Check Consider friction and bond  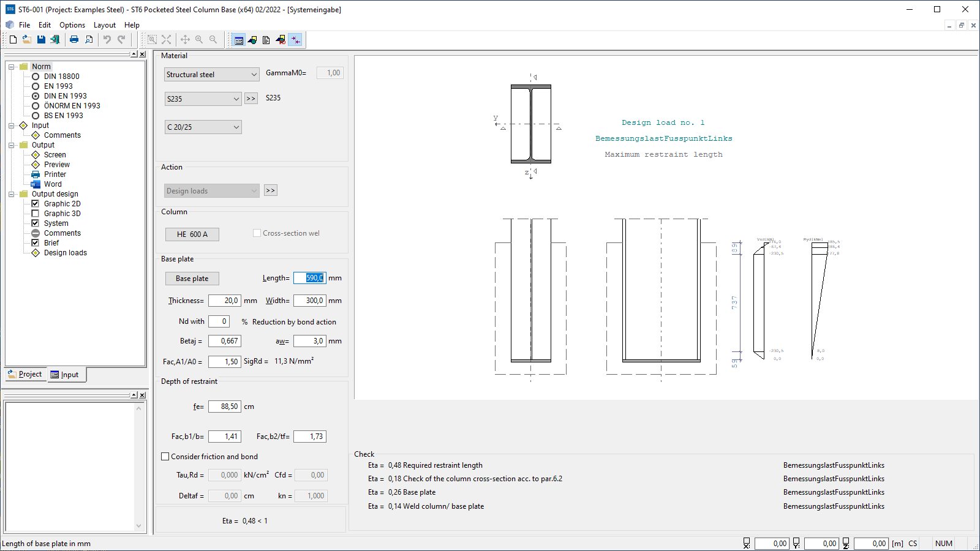165,457
